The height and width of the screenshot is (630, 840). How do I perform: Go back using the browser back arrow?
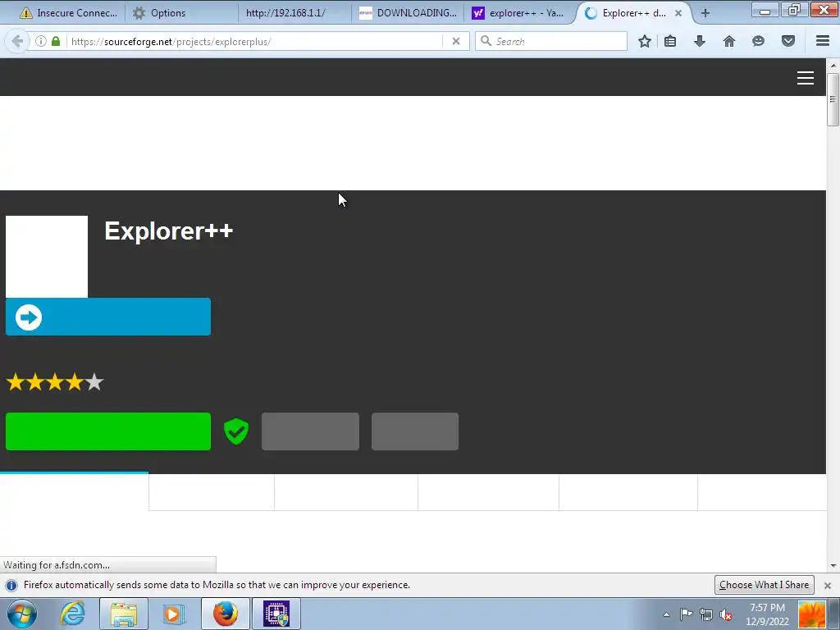pos(17,41)
